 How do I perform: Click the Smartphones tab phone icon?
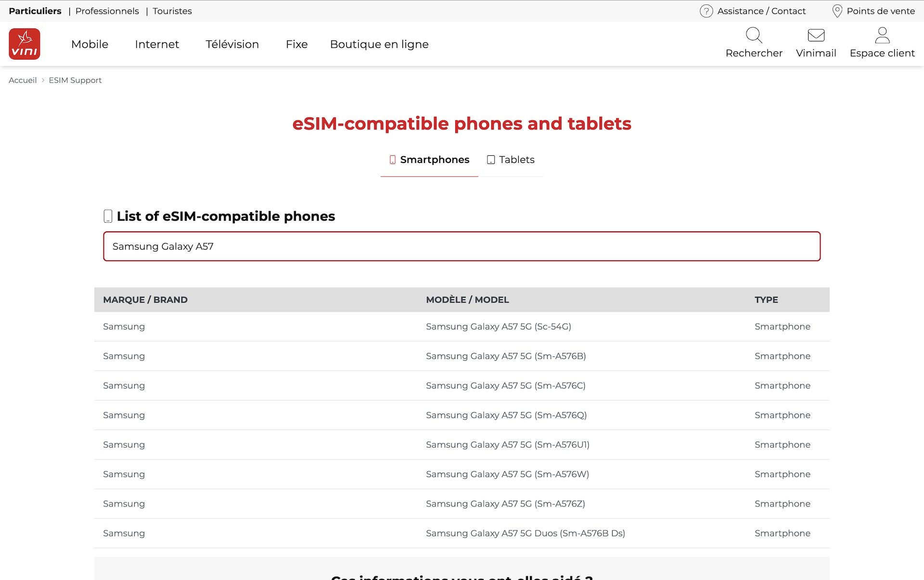point(393,160)
